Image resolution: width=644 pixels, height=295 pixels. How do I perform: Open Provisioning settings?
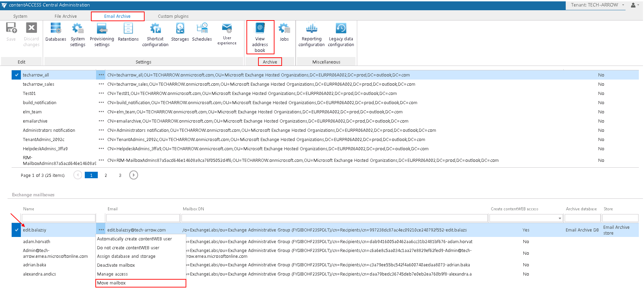[x=102, y=34]
